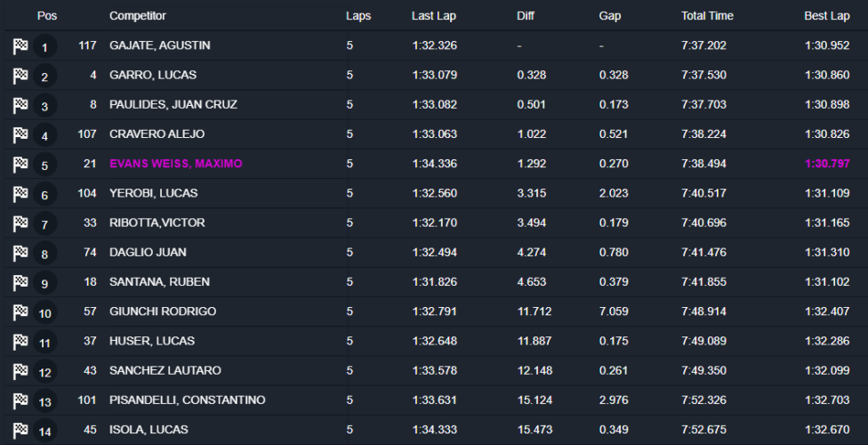Image resolution: width=868 pixels, height=445 pixels.
Task: Click the finish flag in Giunchi Rodrigo's row
Action: 20,312
